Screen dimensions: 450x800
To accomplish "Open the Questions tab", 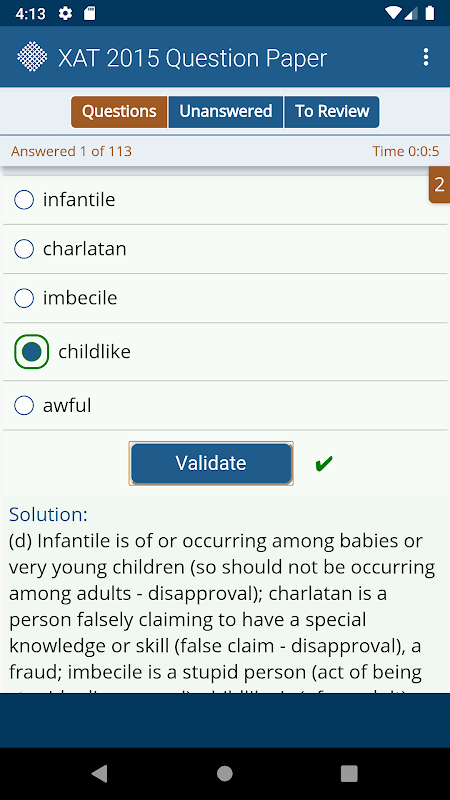I will click(x=119, y=112).
